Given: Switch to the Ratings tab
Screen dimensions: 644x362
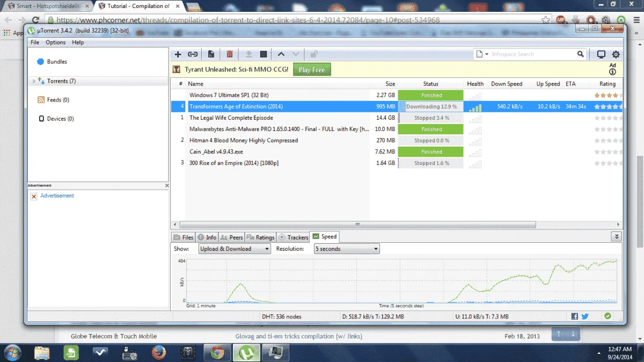Looking at the screenshot, I should click(x=261, y=237).
